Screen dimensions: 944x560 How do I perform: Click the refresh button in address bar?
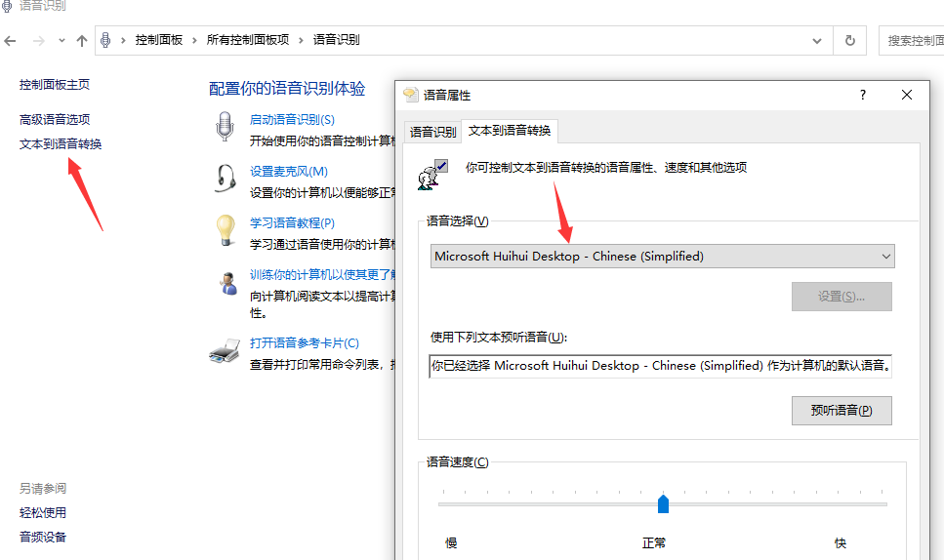point(850,40)
